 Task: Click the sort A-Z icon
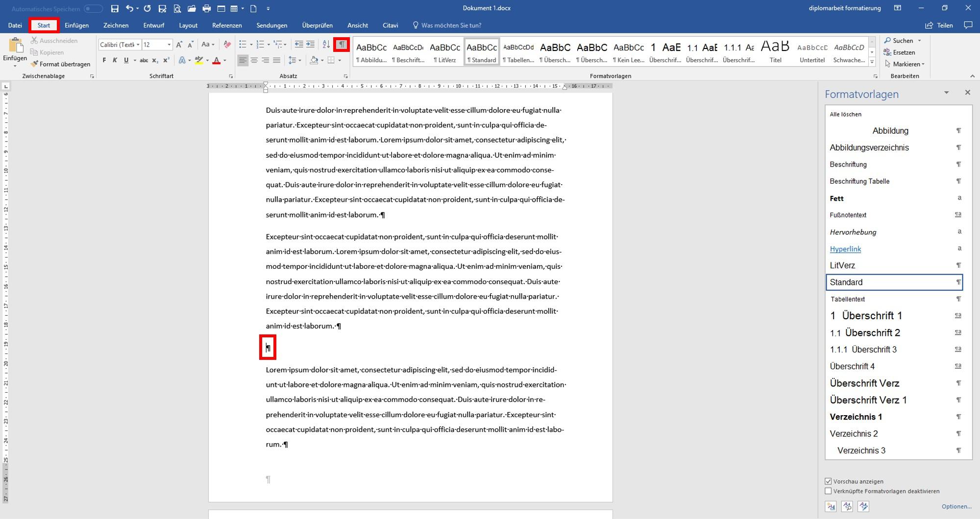(x=326, y=45)
